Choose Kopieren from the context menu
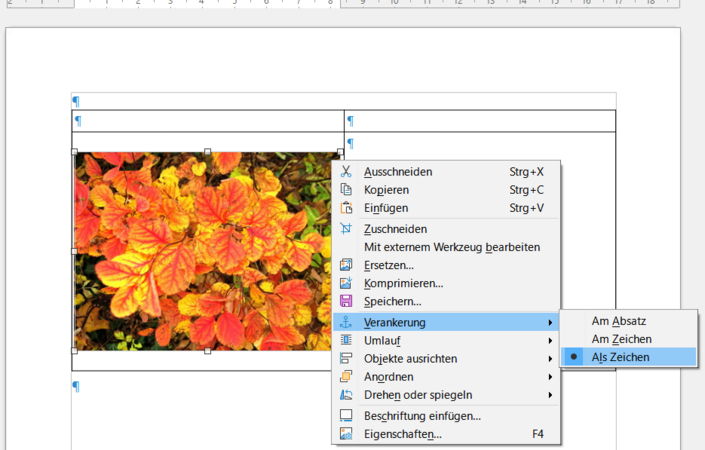 pos(446,190)
